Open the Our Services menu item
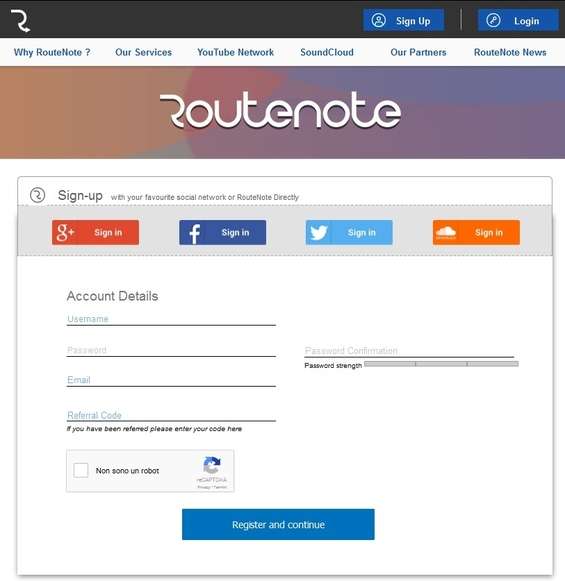Image resolution: width=565 pixels, height=581 pixels. (143, 52)
